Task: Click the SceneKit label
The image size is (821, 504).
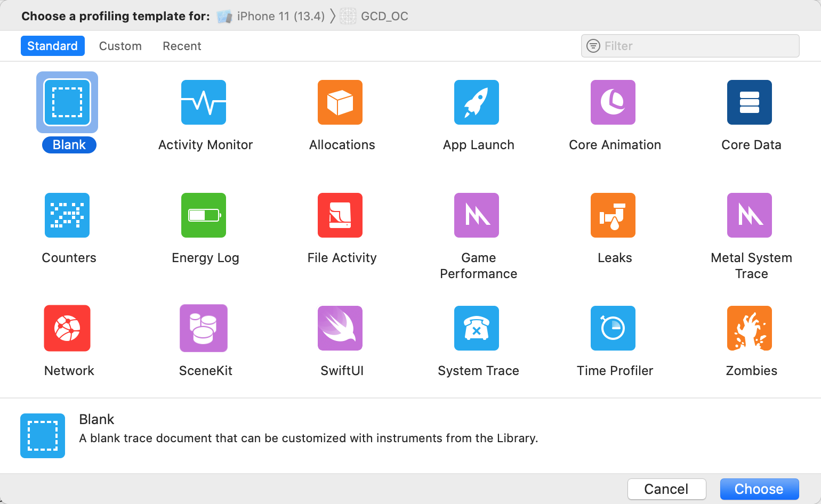Action: 206,371
